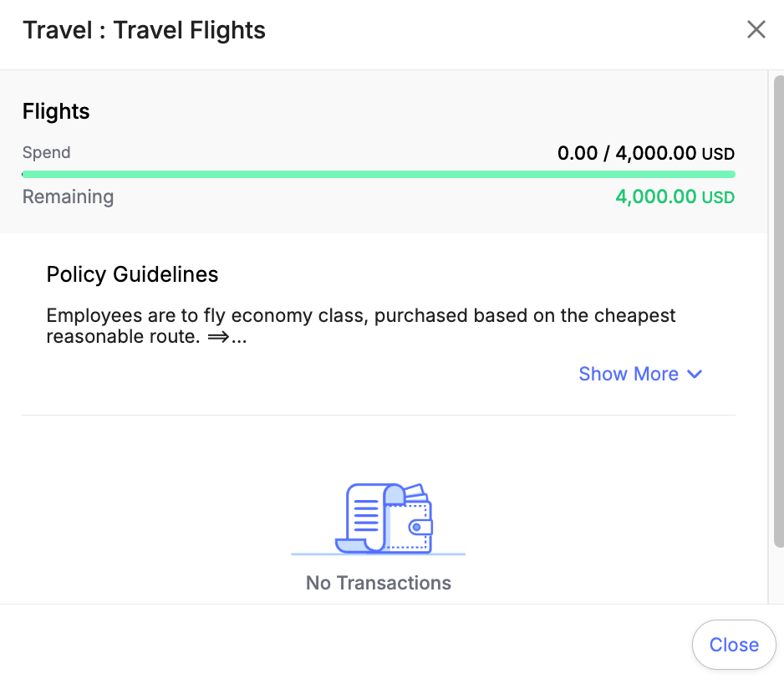The image size is (784, 684).
Task: Click the 0.00 / 4,000.00 USD spend amount
Action: (646, 153)
